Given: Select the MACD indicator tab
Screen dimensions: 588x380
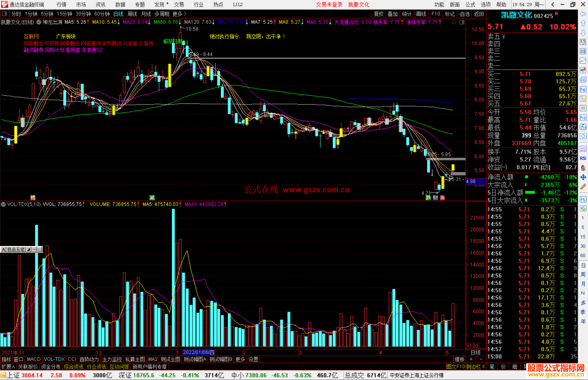Looking at the screenshot, I should (34, 359).
